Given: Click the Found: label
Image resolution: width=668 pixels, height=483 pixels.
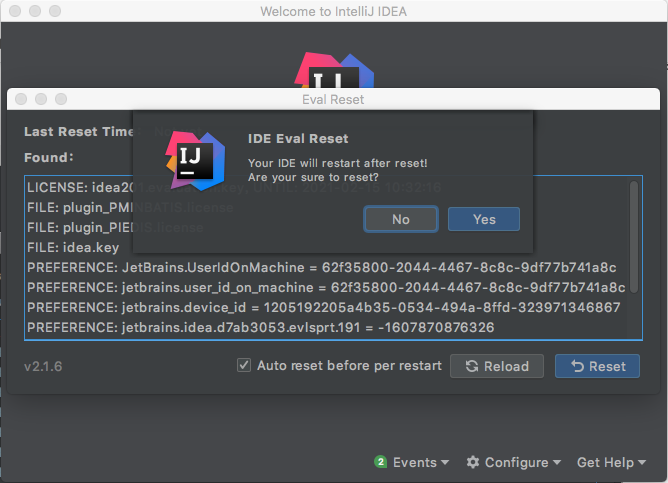Looking at the screenshot, I should 49,158.
